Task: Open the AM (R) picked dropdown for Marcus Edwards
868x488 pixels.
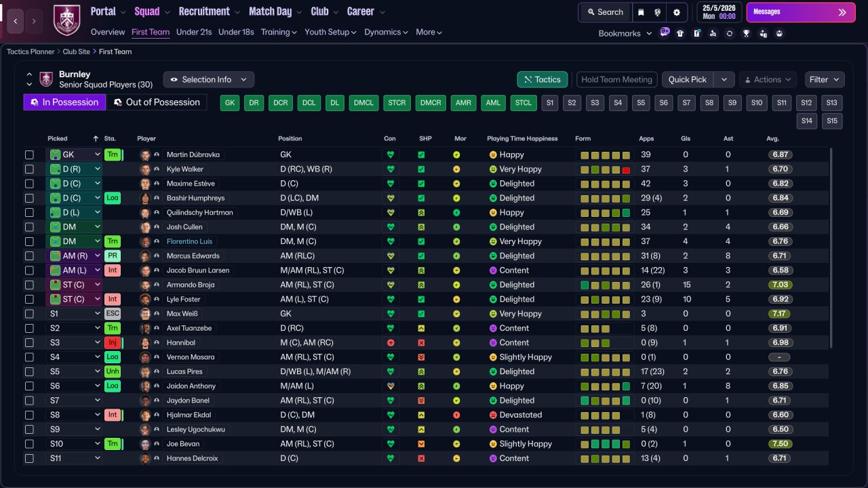Action: (x=74, y=256)
